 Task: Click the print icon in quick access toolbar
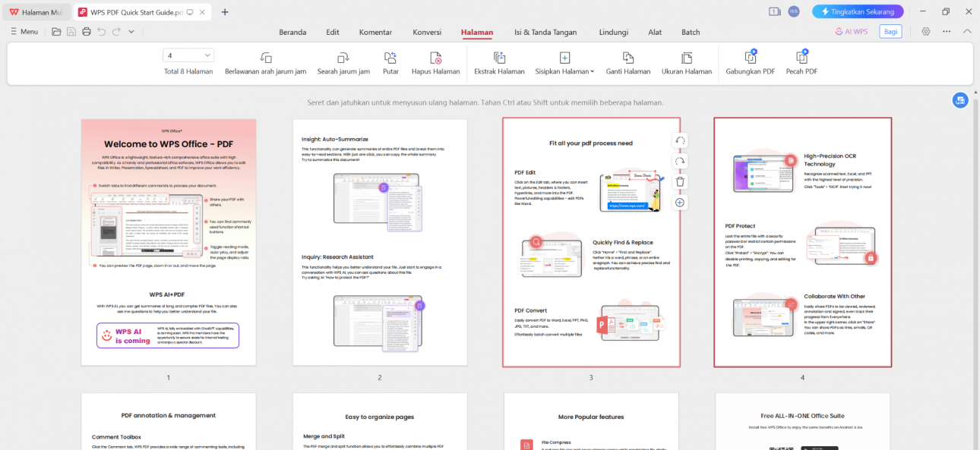point(86,31)
